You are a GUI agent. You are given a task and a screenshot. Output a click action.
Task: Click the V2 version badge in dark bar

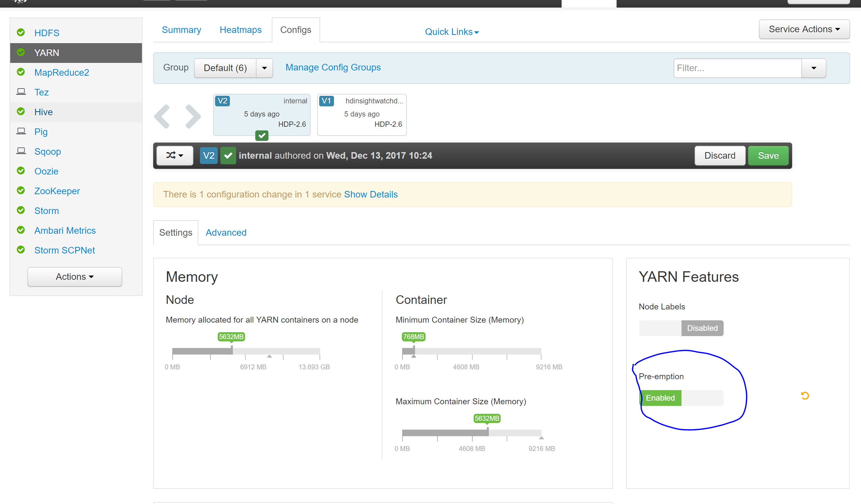(208, 156)
